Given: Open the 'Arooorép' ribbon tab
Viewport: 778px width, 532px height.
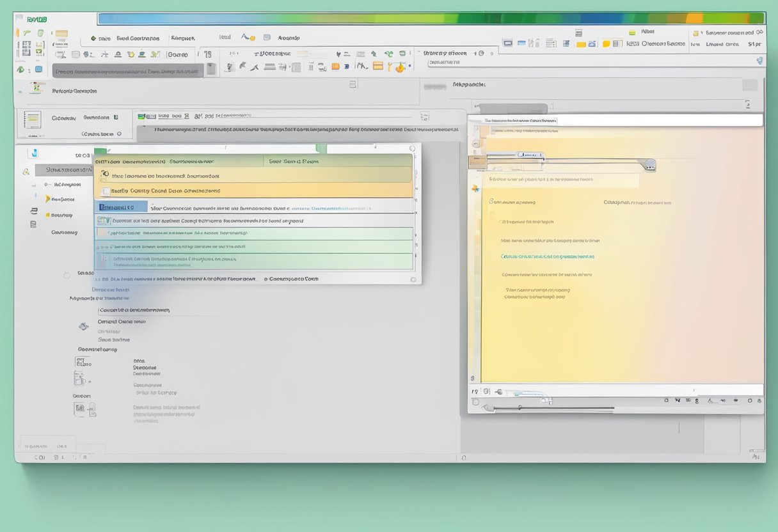Looking at the screenshot, I should pos(289,38).
